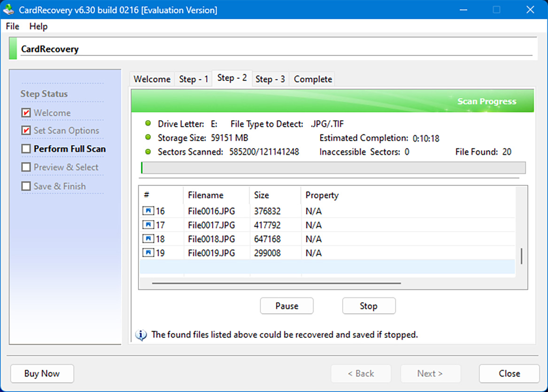Sort the list by Filename column header
Image resolution: width=548 pixels, height=392 pixels.
[x=206, y=195]
